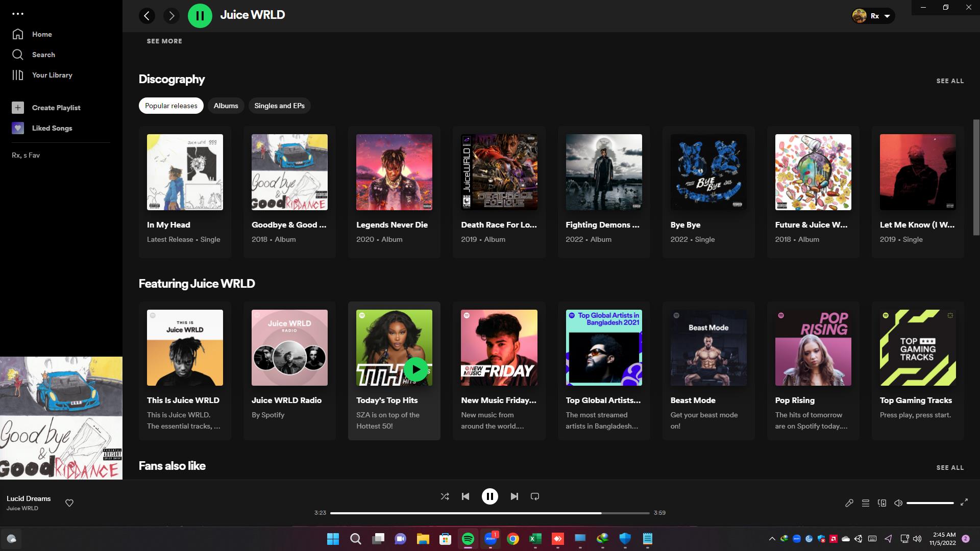Enter full screen player mode
The width and height of the screenshot is (980, 551).
(x=964, y=503)
